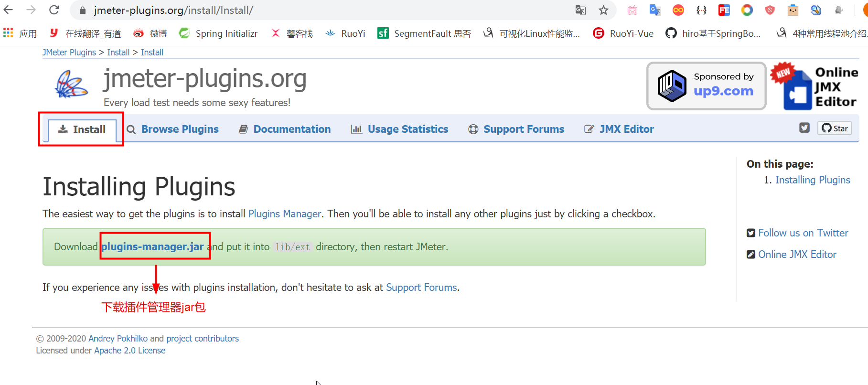Open the Google Translate extension icon
The image size is (868, 385).
655,10
